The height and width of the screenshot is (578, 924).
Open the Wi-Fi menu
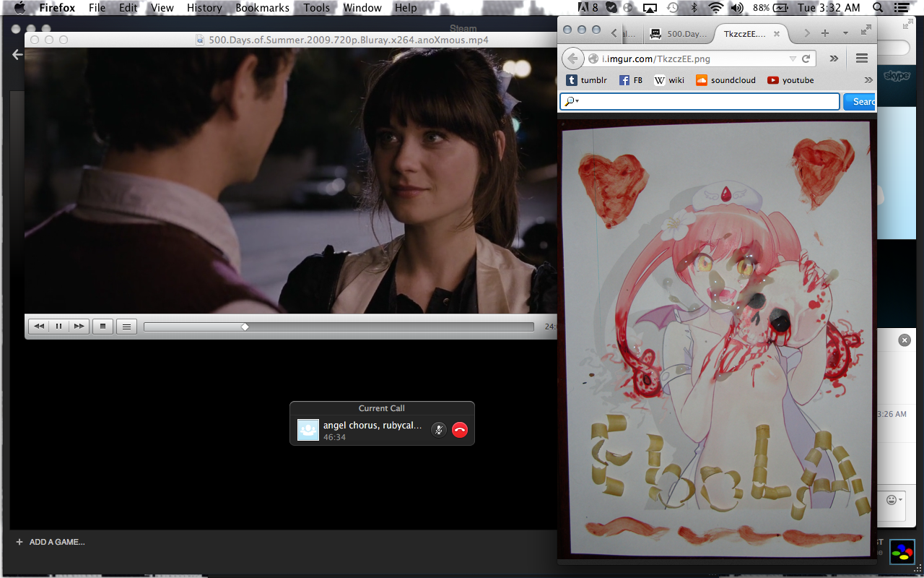(x=715, y=8)
